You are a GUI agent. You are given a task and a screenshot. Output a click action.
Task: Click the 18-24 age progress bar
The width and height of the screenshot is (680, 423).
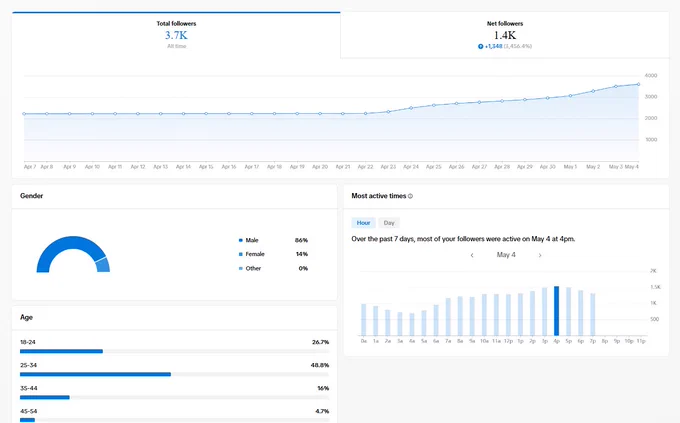click(174, 351)
